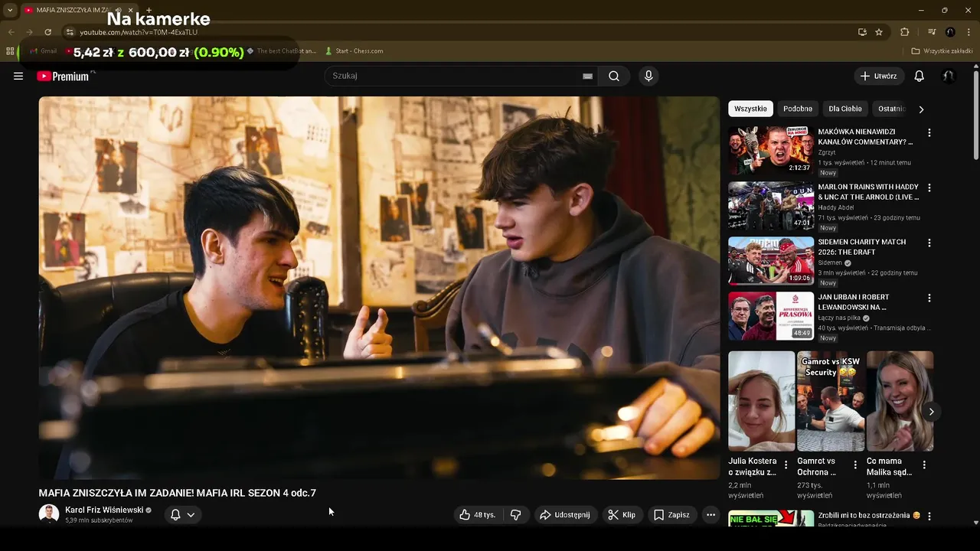Open the Chrome three-dot menu
This screenshot has height=551, width=980.
pos(969,32)
